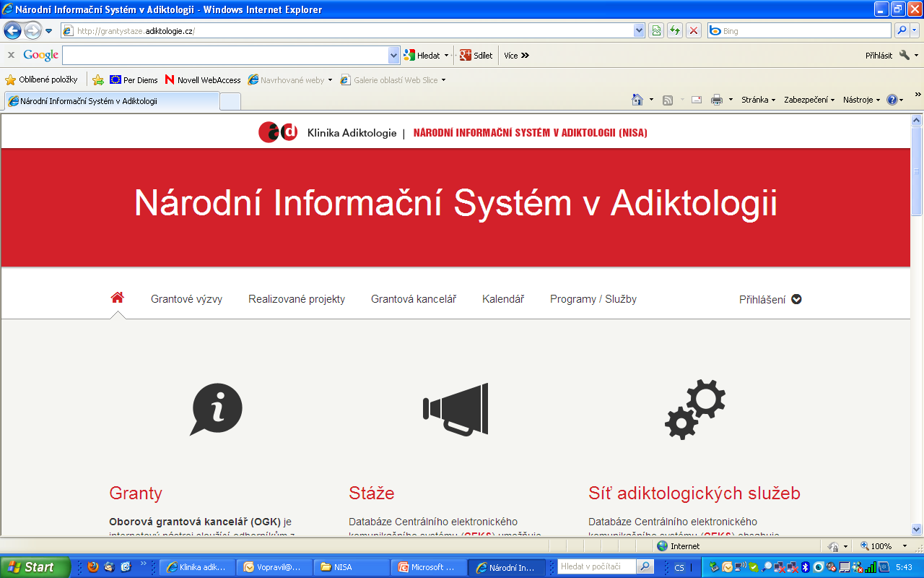Image resolution: width=924 pixels, height=578 pixels.
Task: Click the Google toolbar Hledat button
Action: pyautogui.click(x=422, y=55)
